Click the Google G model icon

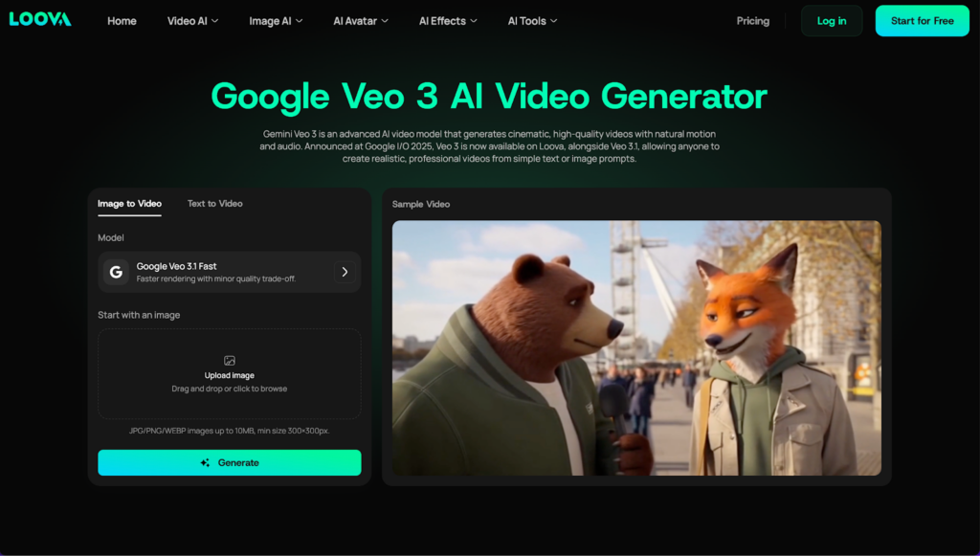point(116,272)
